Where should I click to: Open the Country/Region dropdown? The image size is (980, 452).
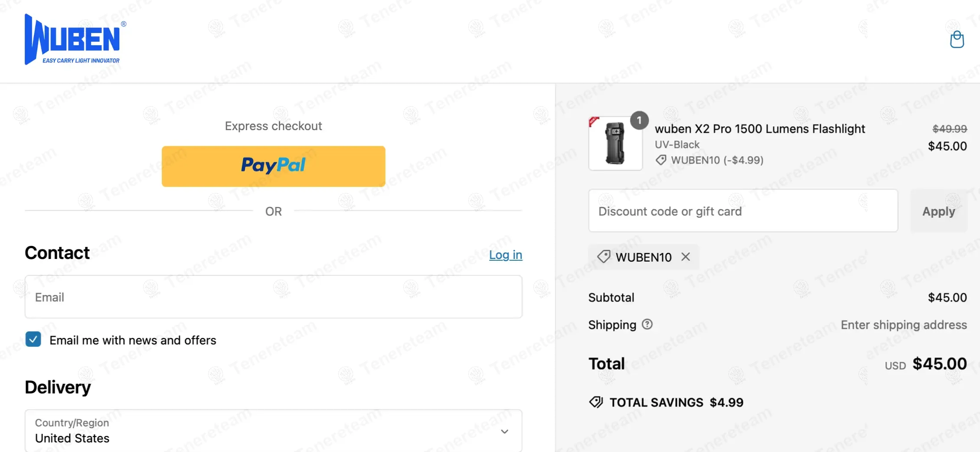tap(273, 431)
